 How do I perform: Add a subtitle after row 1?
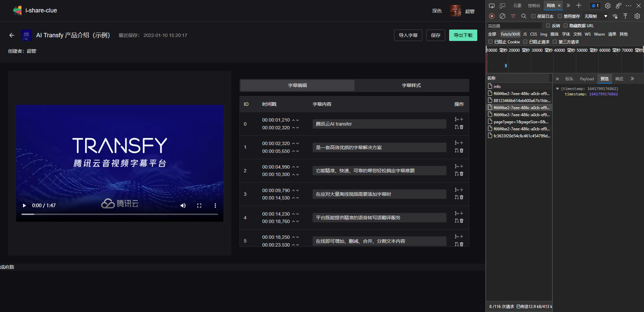462,143
